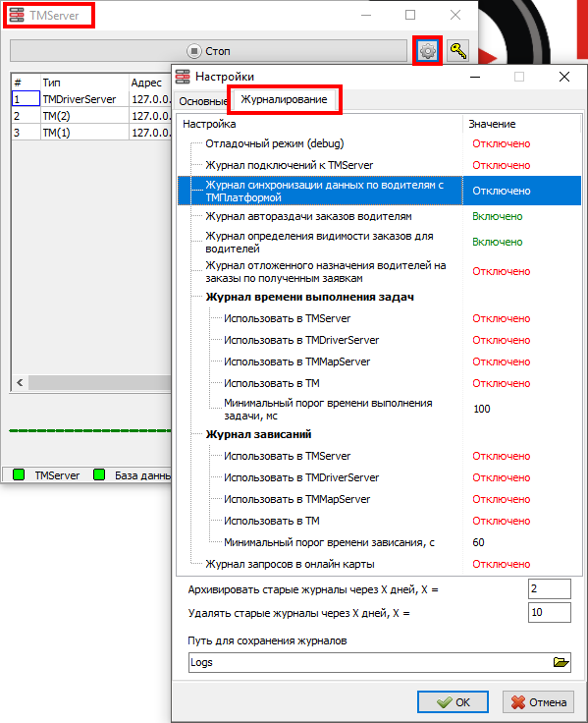The width and height of the screenshot is (588, 723).
Task: Select TM(2) row in connections table
Action: [x=56, y=116]
